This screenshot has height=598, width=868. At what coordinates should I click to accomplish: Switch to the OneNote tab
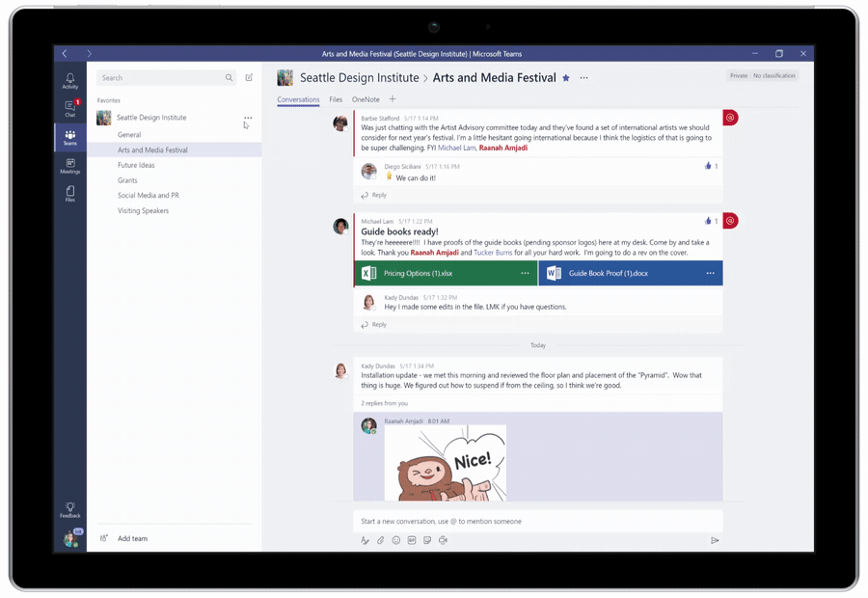pyautogui.click(x=366, y=99)
